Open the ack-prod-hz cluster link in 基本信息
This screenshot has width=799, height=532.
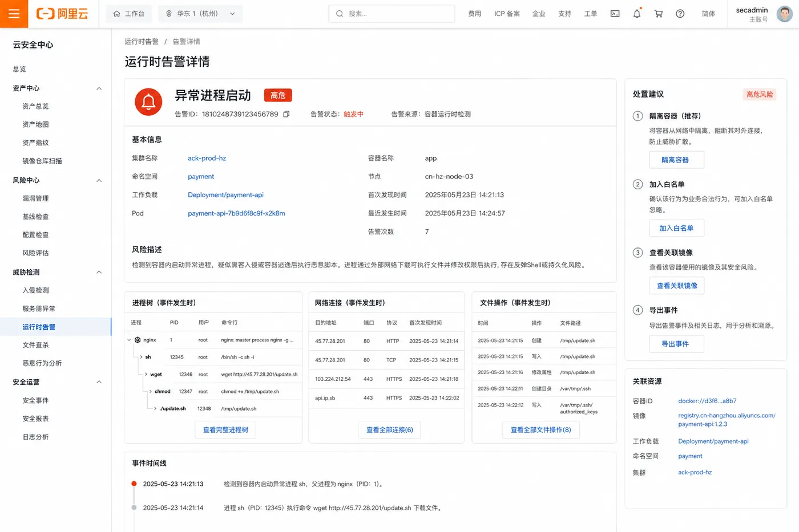[207, 159]
